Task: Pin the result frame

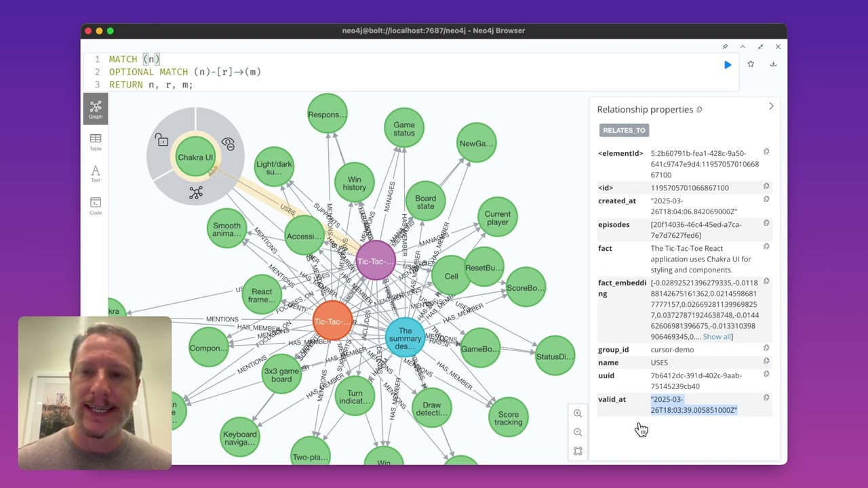Action: click(725, 47)
